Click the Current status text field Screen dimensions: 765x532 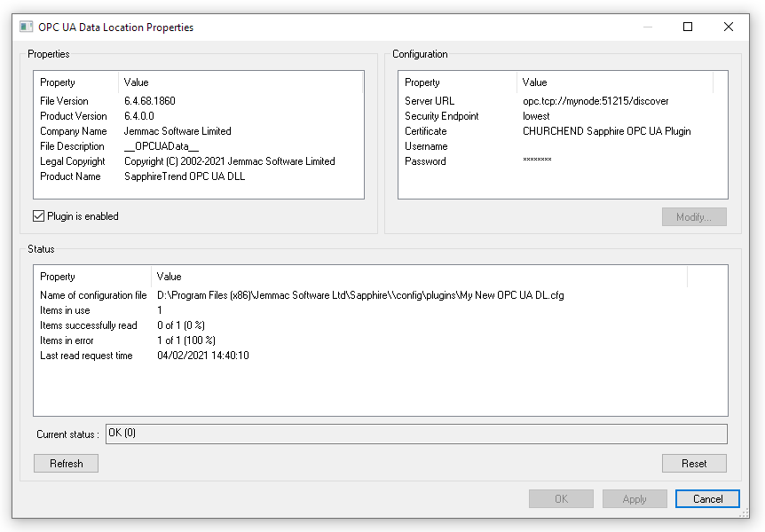(x=416, y=434)
